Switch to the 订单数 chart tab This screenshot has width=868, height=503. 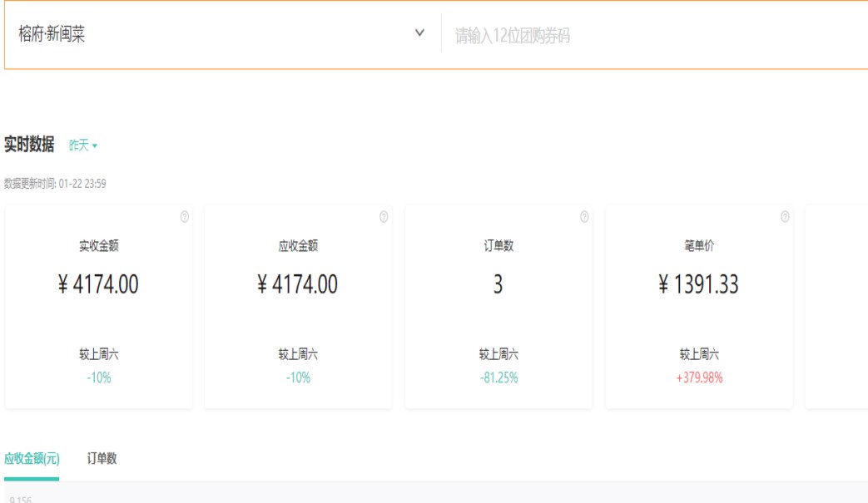point(102,459)
